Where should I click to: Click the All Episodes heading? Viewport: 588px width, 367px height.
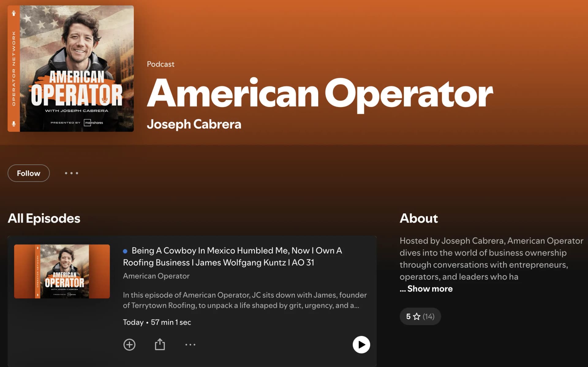[44, 218]
